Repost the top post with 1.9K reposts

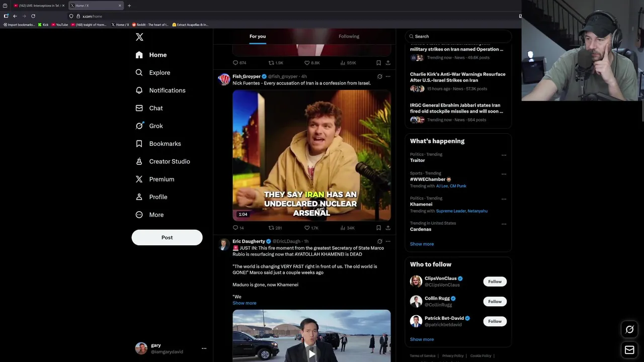(276, 63)
